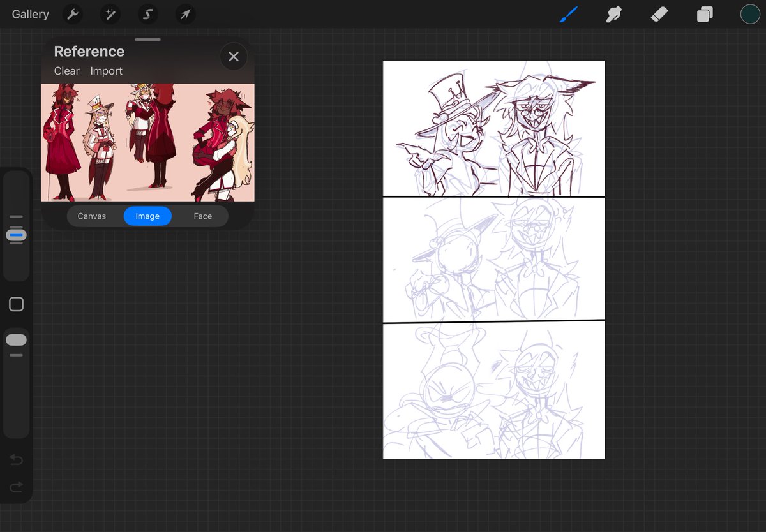Select the Brush tool
The height and width of the screenshot is (532, 766).
click(568, 14)
